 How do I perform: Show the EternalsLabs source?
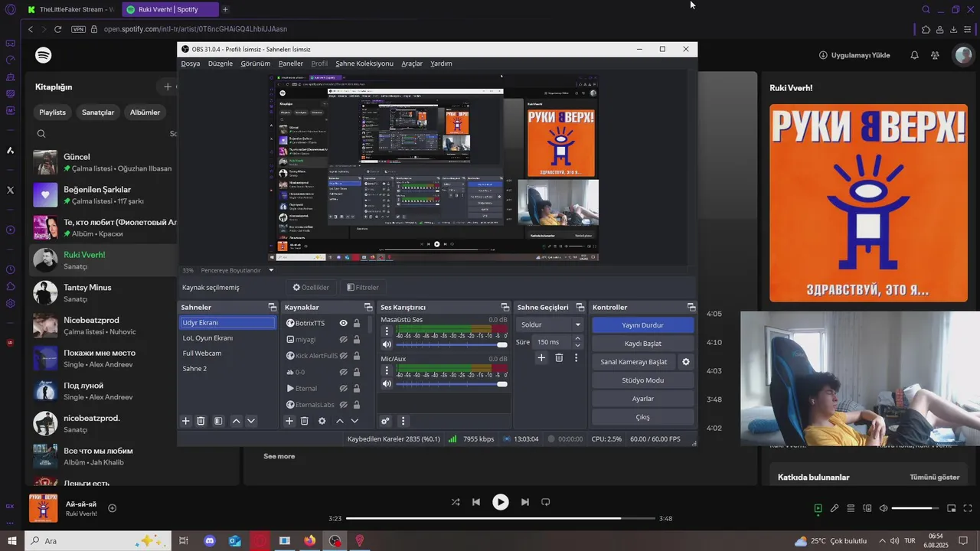[x=344, y=404]
